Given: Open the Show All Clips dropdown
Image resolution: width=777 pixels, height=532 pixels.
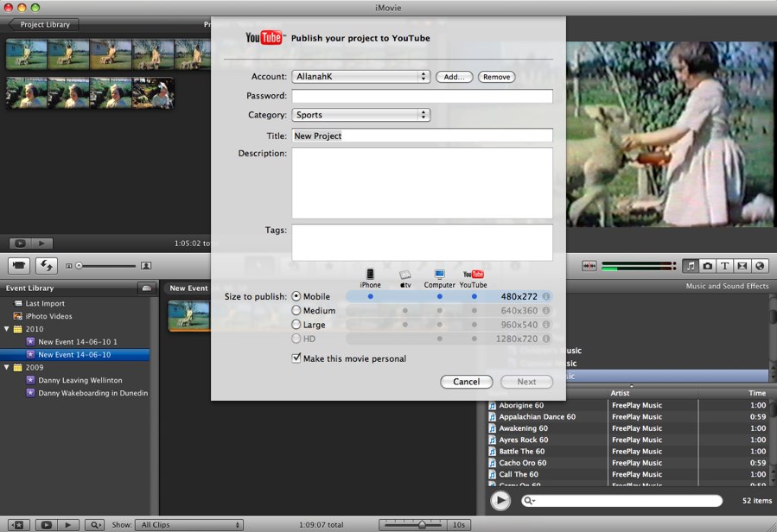Looking at the screenshot, I should tap(189, 524).
